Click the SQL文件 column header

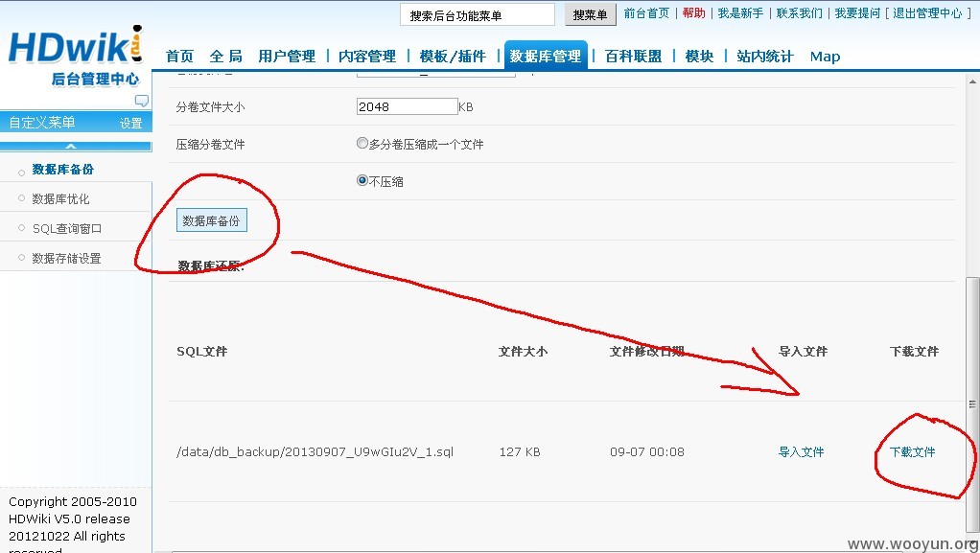click(x=202, y=351)
